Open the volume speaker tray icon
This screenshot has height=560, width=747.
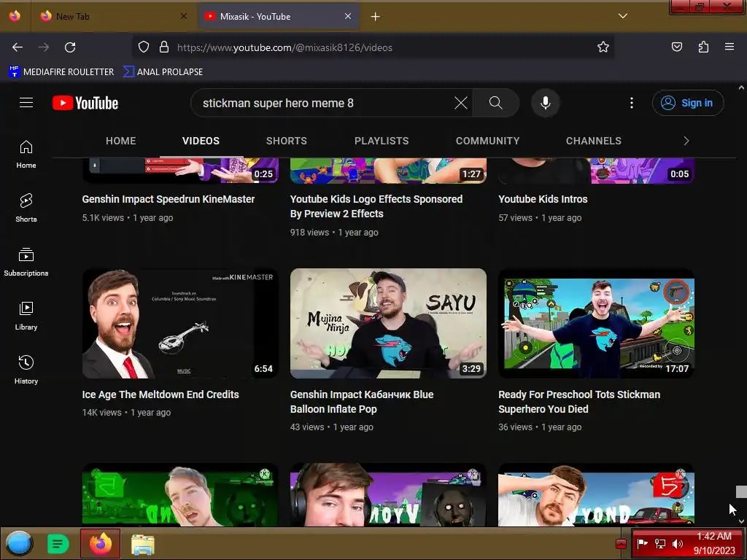coord(677,543)
